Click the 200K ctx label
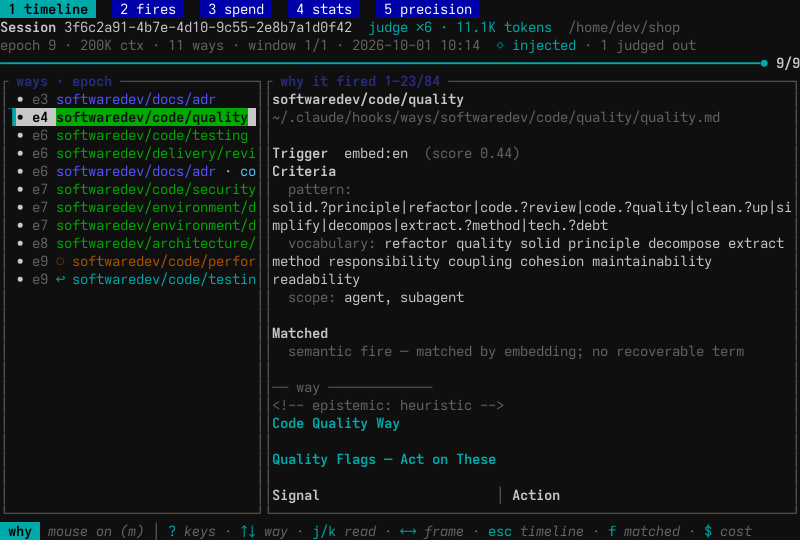Screen dimensions: 800x540 point(112,45)
